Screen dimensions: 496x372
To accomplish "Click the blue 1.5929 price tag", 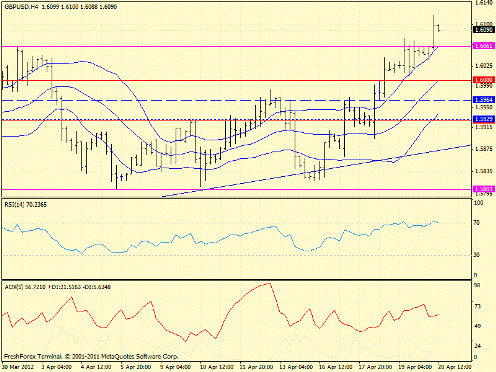I will point(484,119).
